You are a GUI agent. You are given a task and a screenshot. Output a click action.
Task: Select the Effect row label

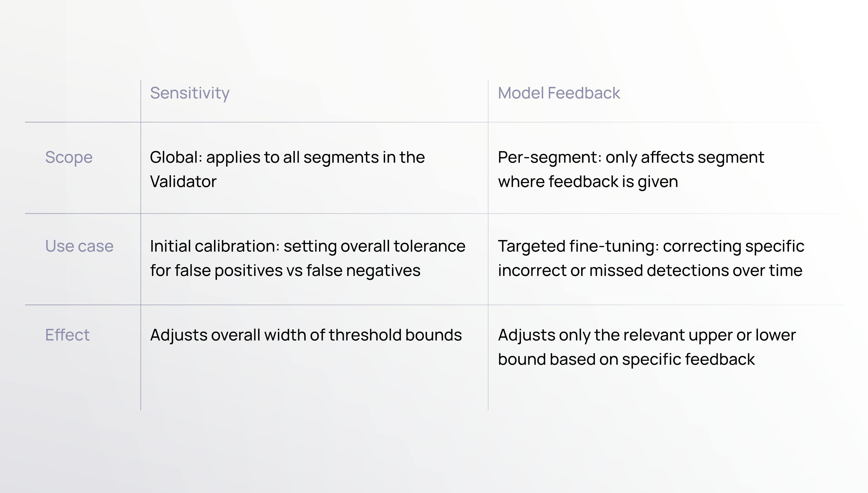point(67,335)
